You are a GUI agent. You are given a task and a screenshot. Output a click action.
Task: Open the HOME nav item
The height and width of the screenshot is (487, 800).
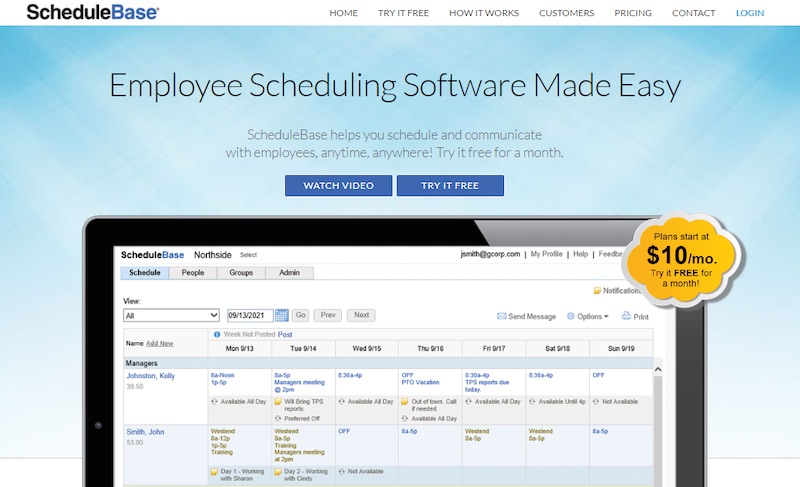click(343, 13)
